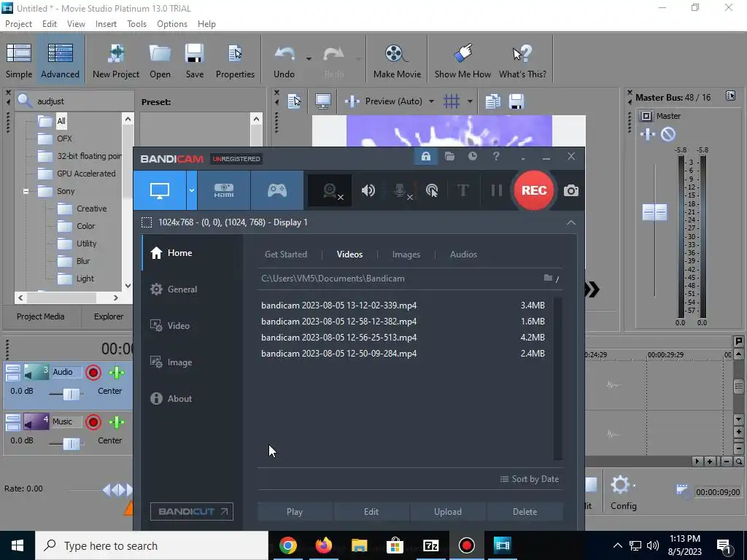Open Preview (Auto) quality dropdown
Screen dimensions: 747x560
[431, 101]
